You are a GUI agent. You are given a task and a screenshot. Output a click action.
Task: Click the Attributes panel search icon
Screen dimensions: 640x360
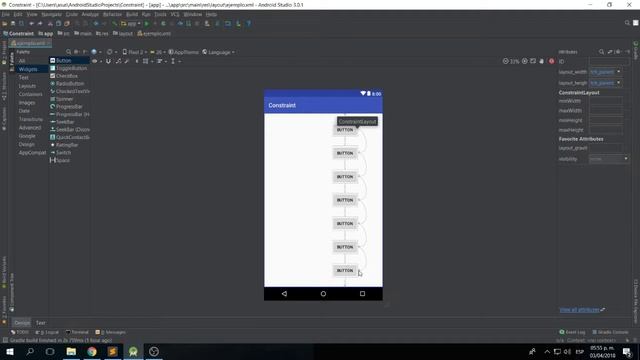point(601,52)
